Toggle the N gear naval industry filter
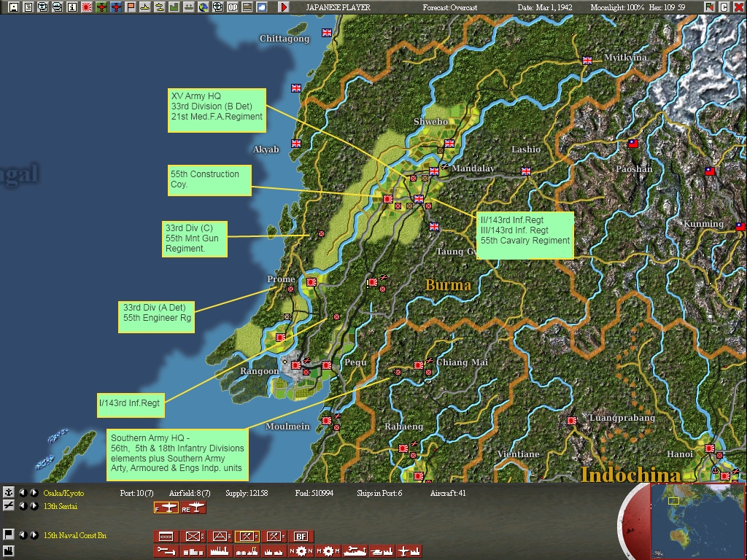 (301, 551)
